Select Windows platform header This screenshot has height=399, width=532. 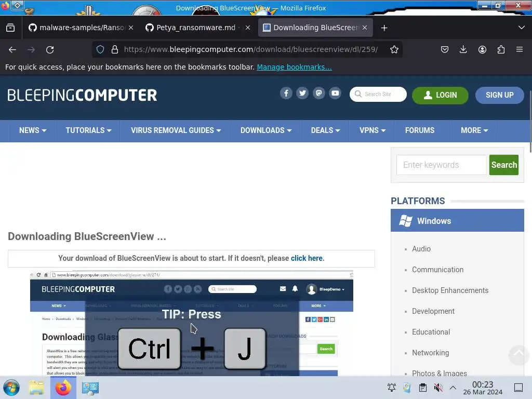point(457,220)
